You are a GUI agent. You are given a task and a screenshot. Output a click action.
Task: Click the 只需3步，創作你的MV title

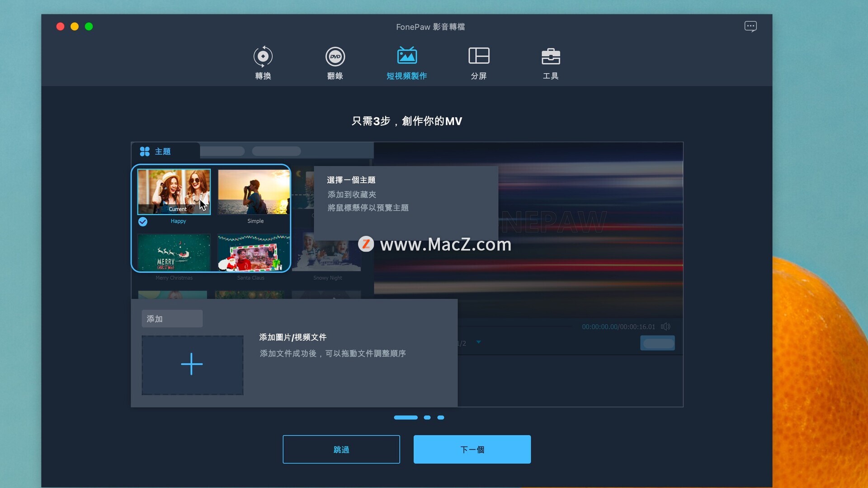pyautogui.click(x=407, y=121)
